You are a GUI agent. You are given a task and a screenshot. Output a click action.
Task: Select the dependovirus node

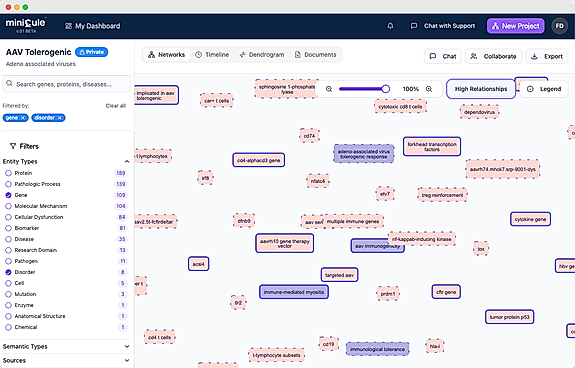pos(479,112)
